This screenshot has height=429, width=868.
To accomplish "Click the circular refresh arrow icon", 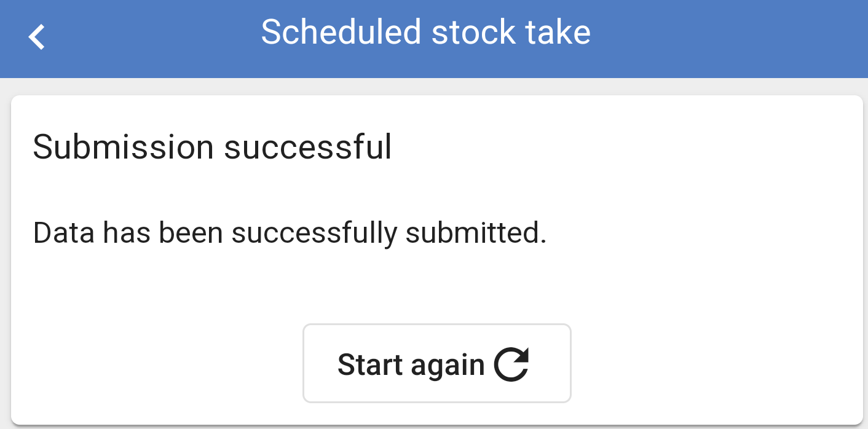I will [511, 364].
